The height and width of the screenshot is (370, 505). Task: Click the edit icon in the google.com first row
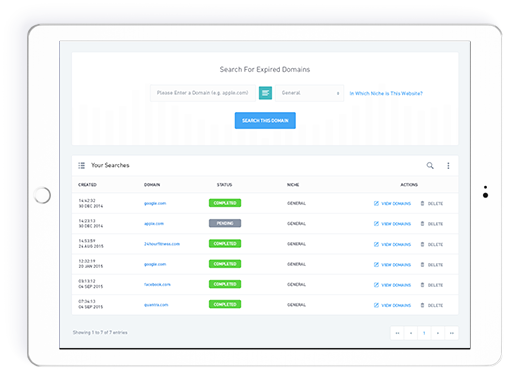(376, 203)
